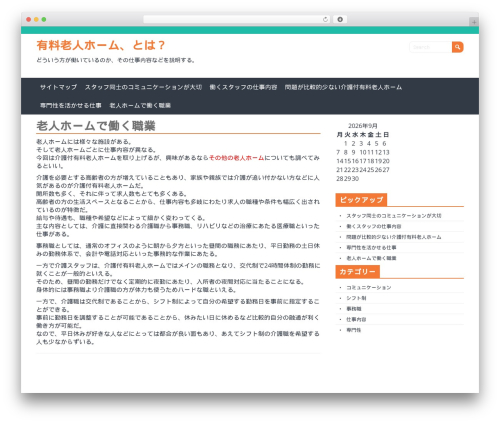Open the シフト制 category
500x423 pixels.
[x=356, y=298]
